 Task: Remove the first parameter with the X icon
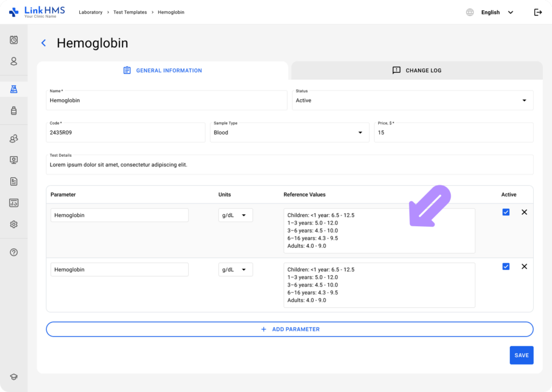coord(524,212)
